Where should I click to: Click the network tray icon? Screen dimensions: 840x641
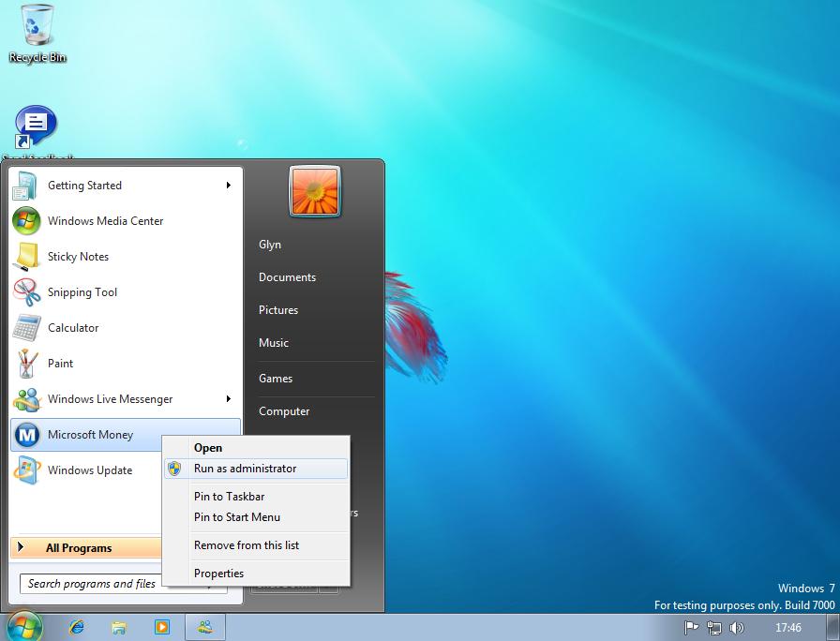click(714, 627)
